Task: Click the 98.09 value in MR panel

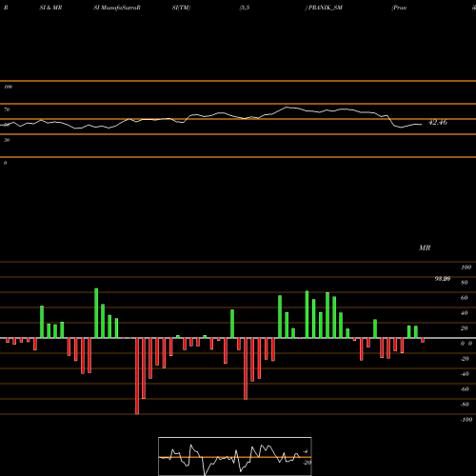Action: coord(443,279)
